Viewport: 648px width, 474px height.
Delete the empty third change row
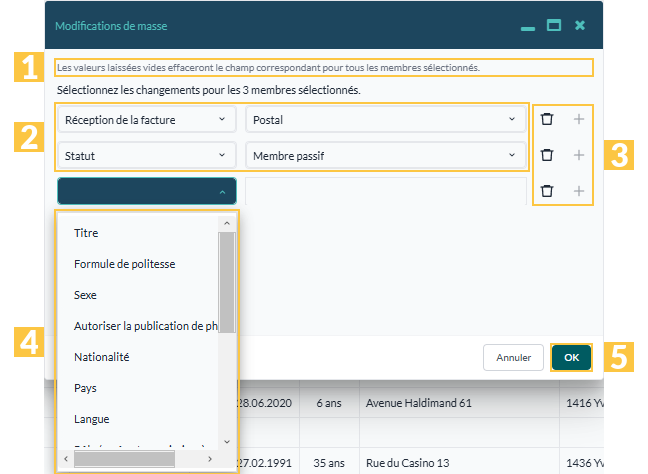[547, 191]
